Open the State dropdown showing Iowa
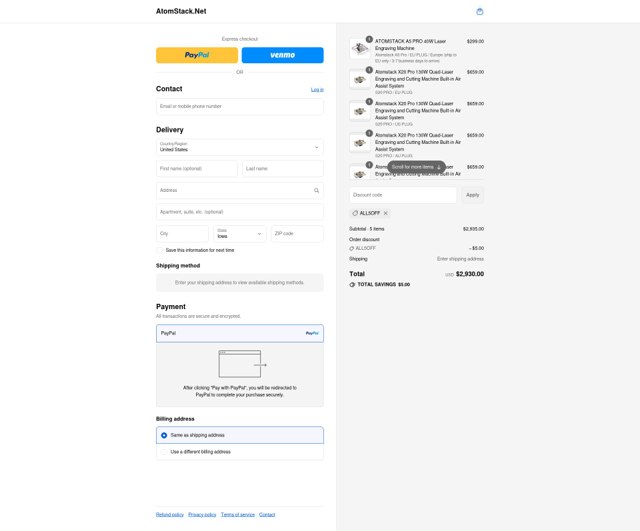Image resolution: width=640 pixels, height=531 pixels. (240, 234)
